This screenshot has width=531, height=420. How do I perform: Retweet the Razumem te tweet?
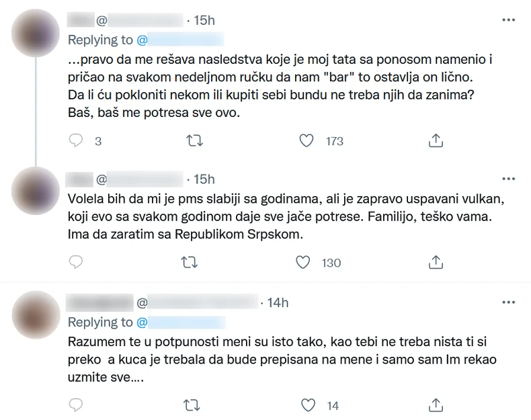(x=191, y=405)
